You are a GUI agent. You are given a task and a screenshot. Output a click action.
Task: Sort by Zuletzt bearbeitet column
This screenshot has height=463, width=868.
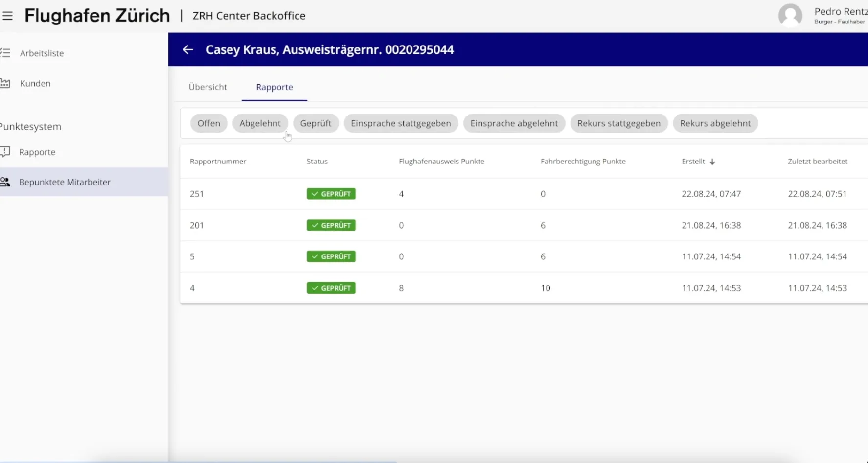[x=818, y=162]
